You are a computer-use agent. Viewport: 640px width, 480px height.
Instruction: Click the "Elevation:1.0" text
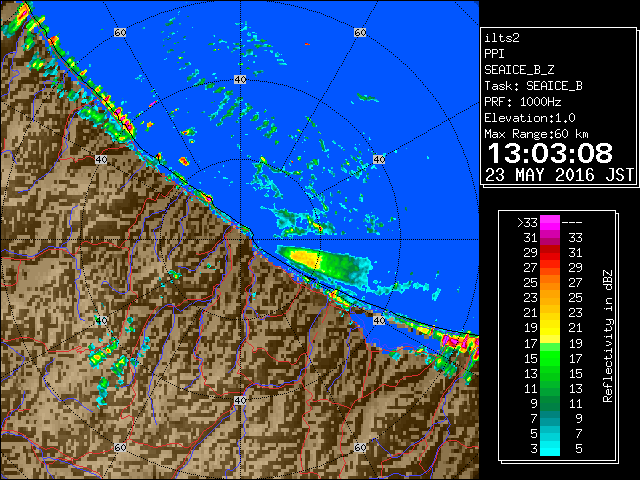[x=530, y=118]
